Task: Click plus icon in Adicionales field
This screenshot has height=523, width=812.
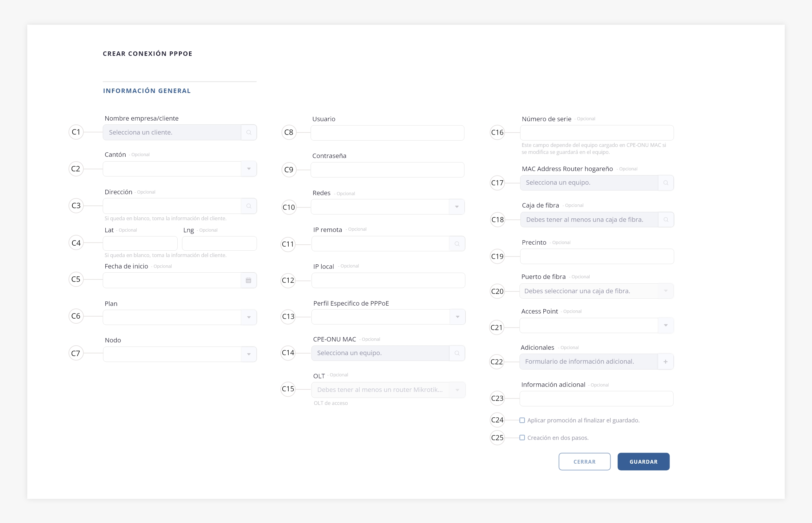Action: point(665,362)
